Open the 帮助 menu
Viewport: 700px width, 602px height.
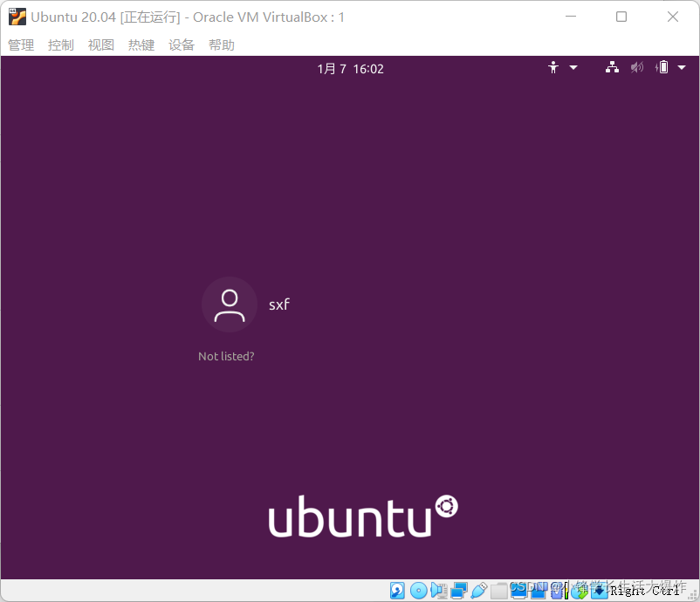point(222,44)
